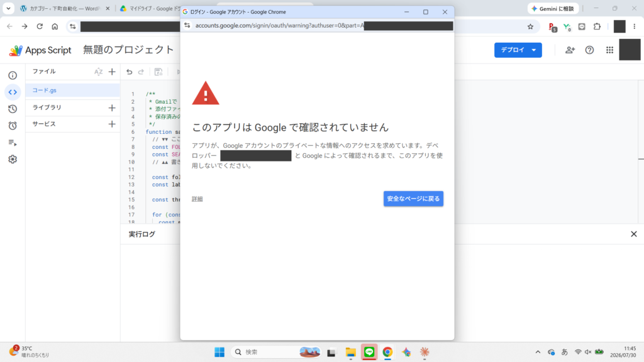Switch to the Google Drive tab
644x362 pixels.
coord(150,9)
